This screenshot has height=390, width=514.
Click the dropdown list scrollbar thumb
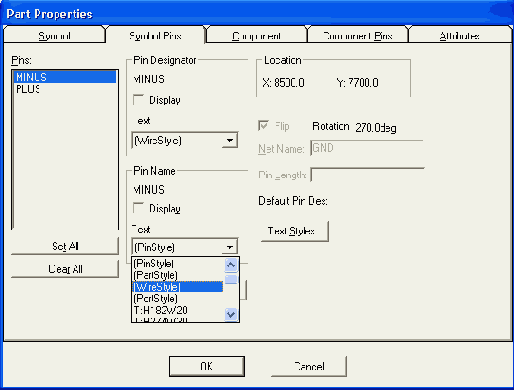(x=231, y=279)
